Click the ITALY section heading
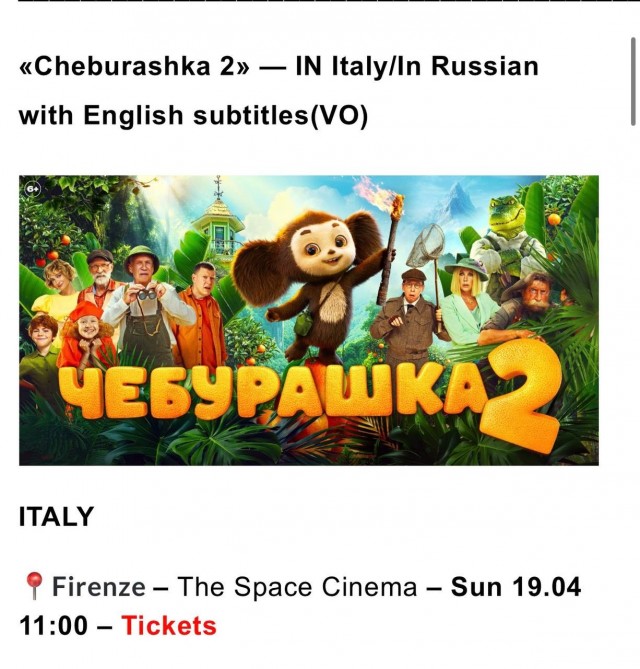The image size is (640, 669). click(56, 517)
